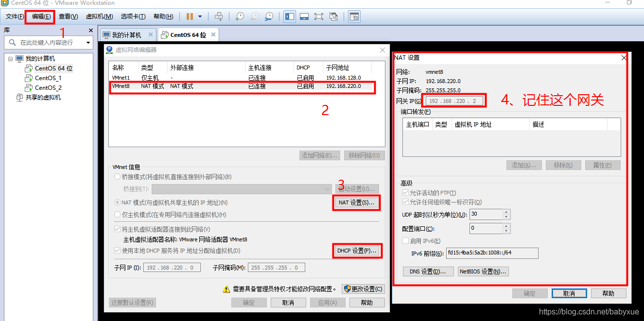Image resolution: width=644 pixels, height=321 pixels.
Task: Click 取消 in the NAT 设置 dialog
Action: click(x=569, y=293)
